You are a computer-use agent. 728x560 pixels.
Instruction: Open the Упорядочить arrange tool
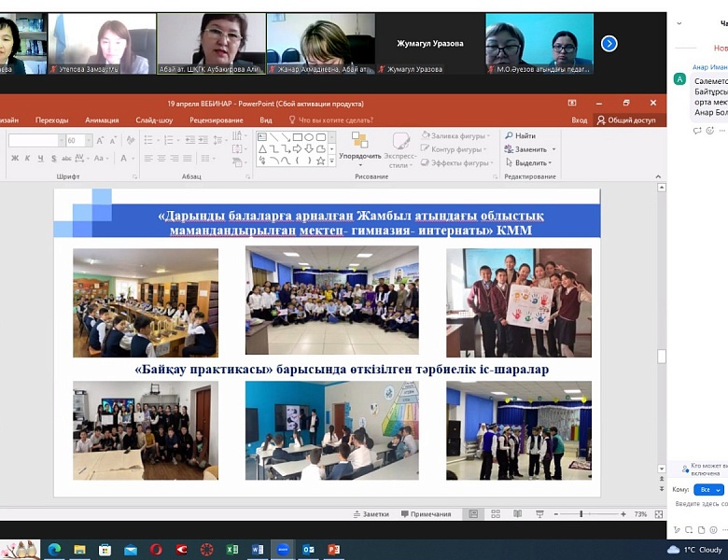pyautogui.click(x=359, y=145)
